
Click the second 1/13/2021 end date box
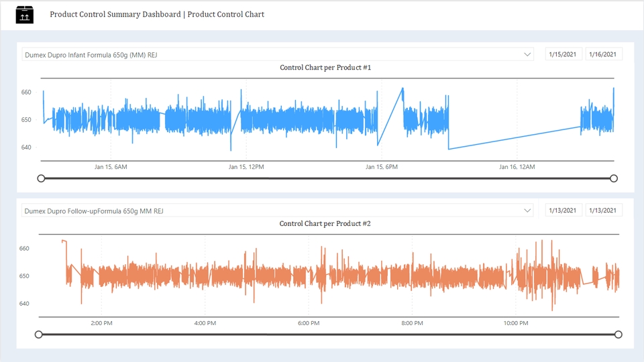603,210
